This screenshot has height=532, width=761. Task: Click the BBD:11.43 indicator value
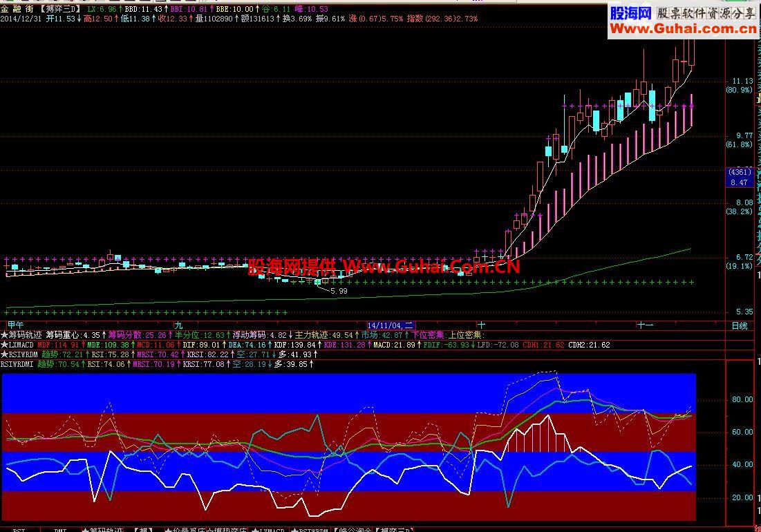click(143, 9)
